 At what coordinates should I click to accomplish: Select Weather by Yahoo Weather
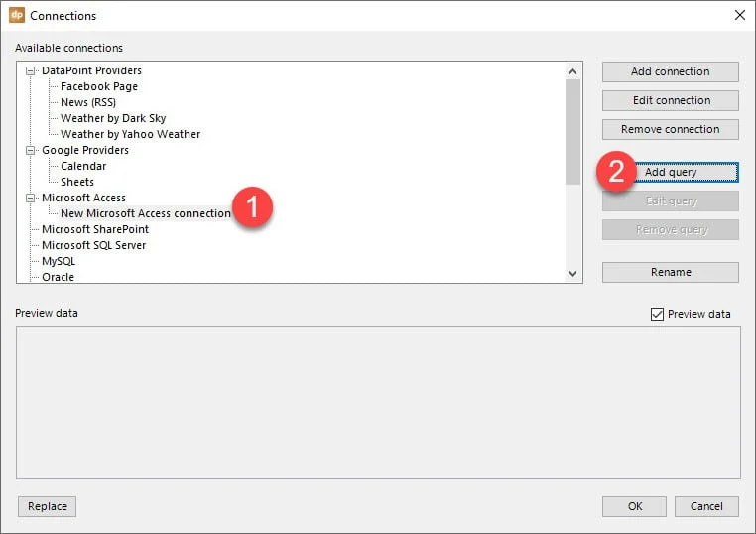[x=130, y=135]
